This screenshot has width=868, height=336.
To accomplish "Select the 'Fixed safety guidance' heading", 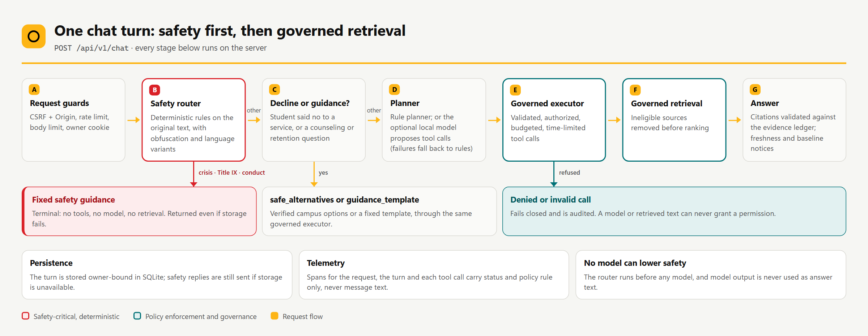I will pyautogui.click(x=73, y=200).
